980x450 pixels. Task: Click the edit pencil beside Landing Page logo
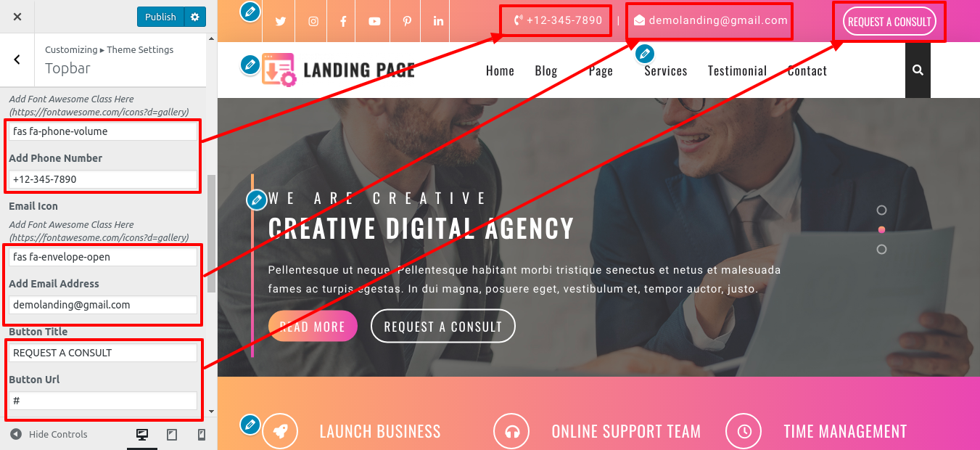(x=250, y=65)
